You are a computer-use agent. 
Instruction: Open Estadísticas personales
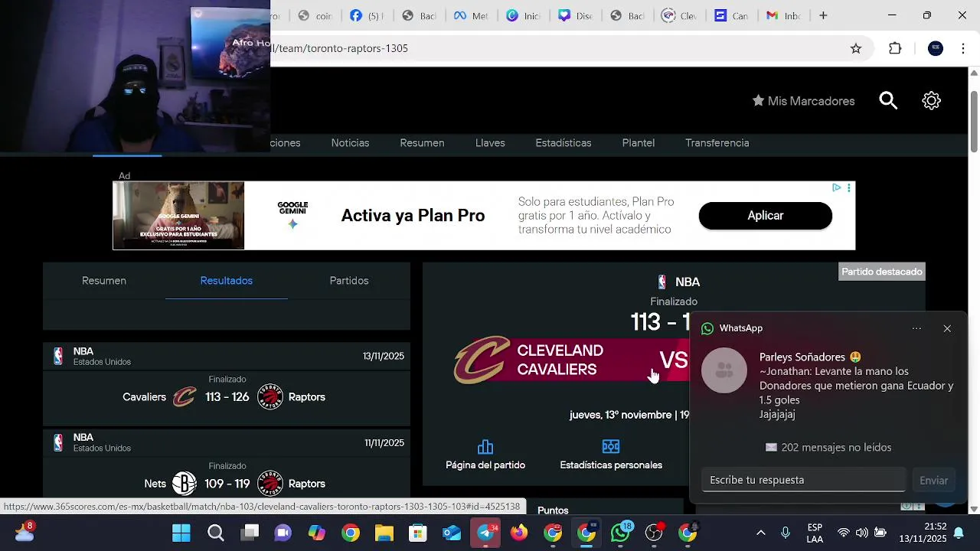coord(611,455)
